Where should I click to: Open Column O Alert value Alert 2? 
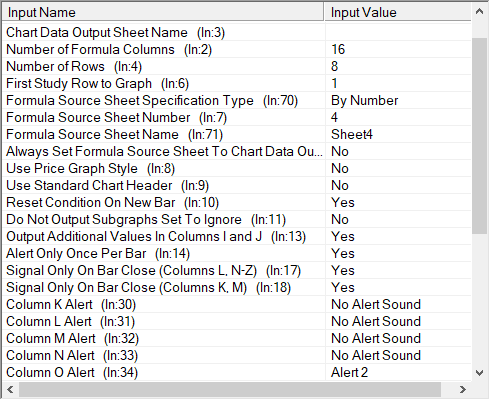point(398,373)
